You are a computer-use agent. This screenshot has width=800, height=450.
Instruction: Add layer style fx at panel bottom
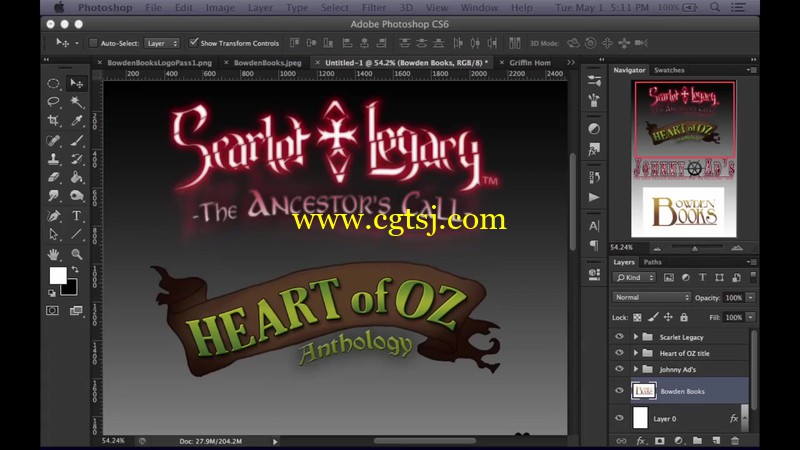click(641, 441)
